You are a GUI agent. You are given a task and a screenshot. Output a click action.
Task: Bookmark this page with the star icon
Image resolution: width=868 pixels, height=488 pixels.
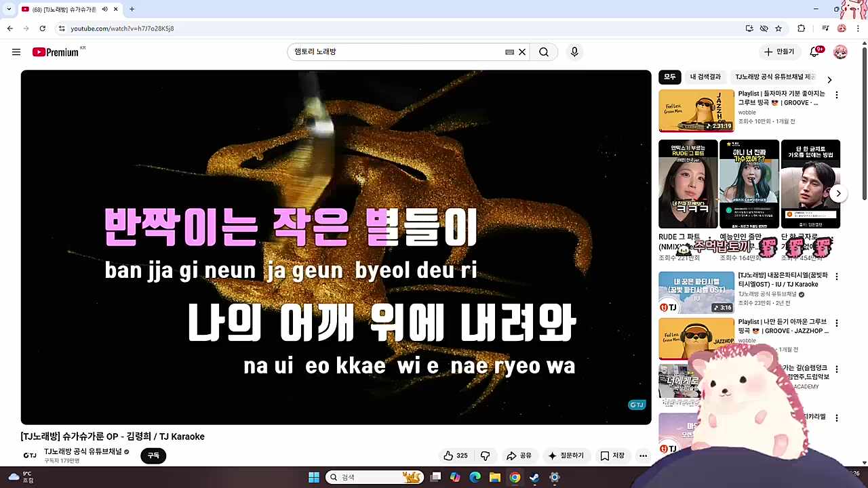[x=778, y=28]
